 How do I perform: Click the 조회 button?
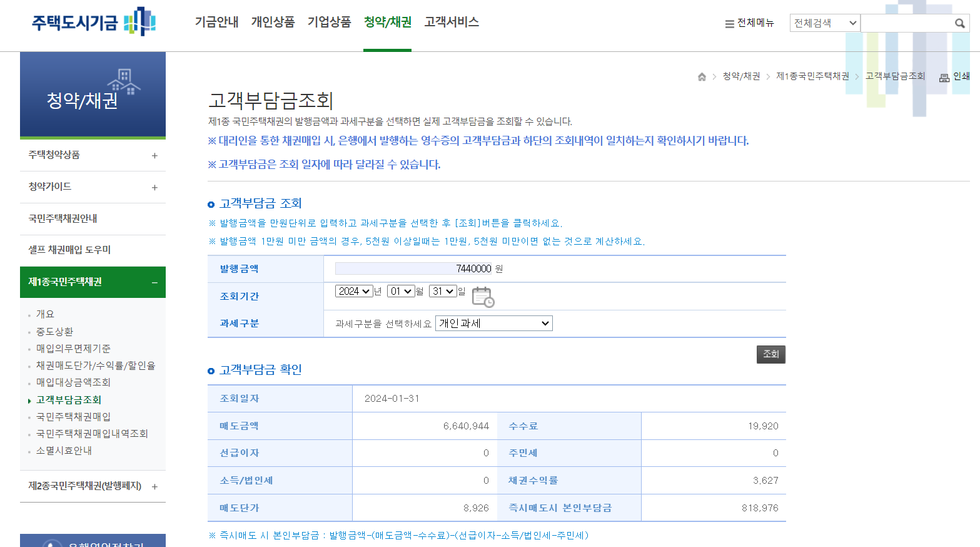(x=770, y=354)
